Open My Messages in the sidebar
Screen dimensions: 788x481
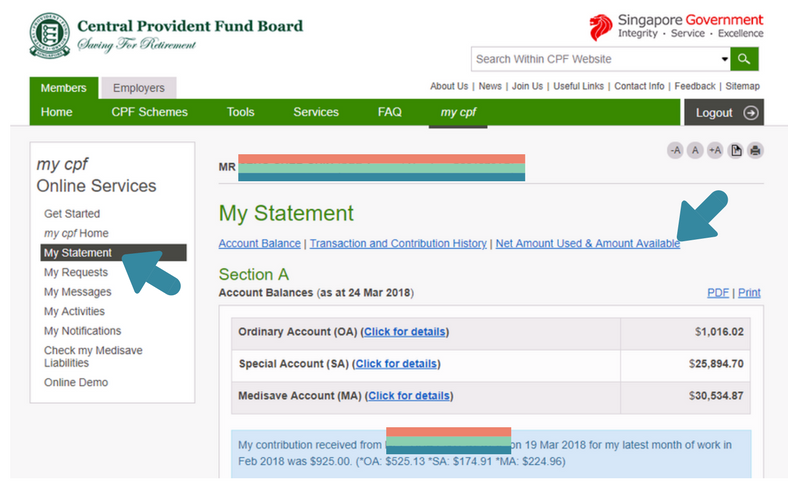[x=77, y=292]
